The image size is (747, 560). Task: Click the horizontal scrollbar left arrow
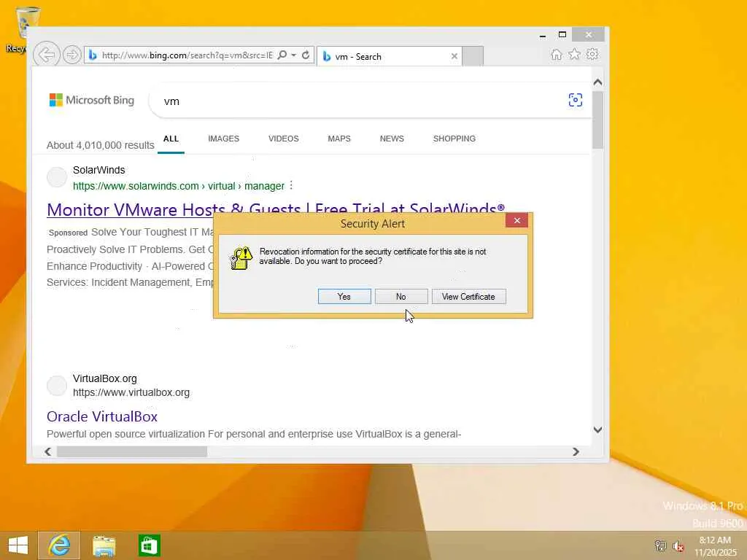coord(47,451)
